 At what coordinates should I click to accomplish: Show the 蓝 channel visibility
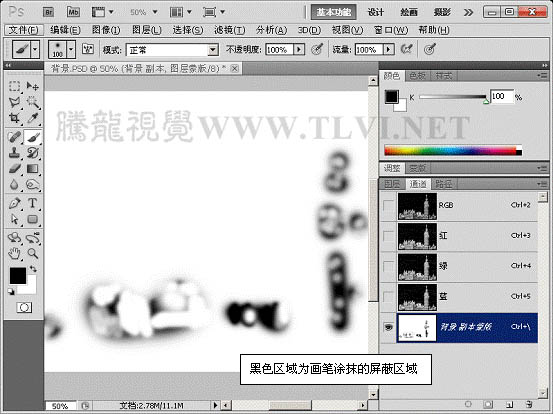pos(388,297)
